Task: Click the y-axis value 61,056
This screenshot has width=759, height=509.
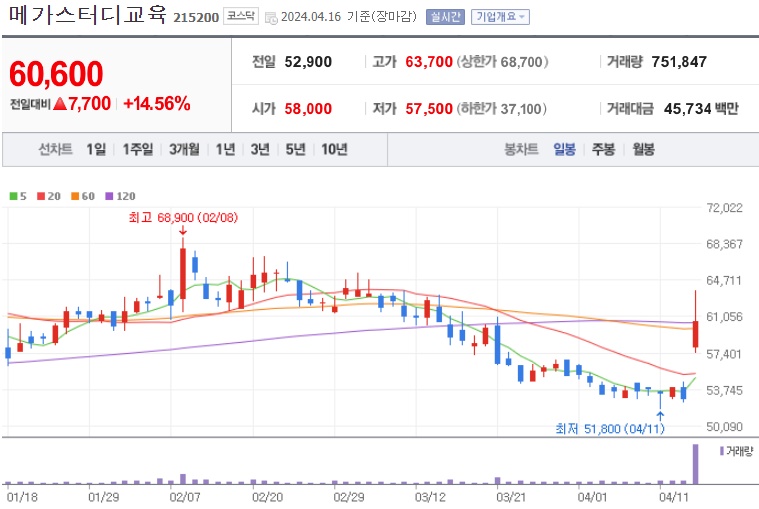Action: (724, 317)
